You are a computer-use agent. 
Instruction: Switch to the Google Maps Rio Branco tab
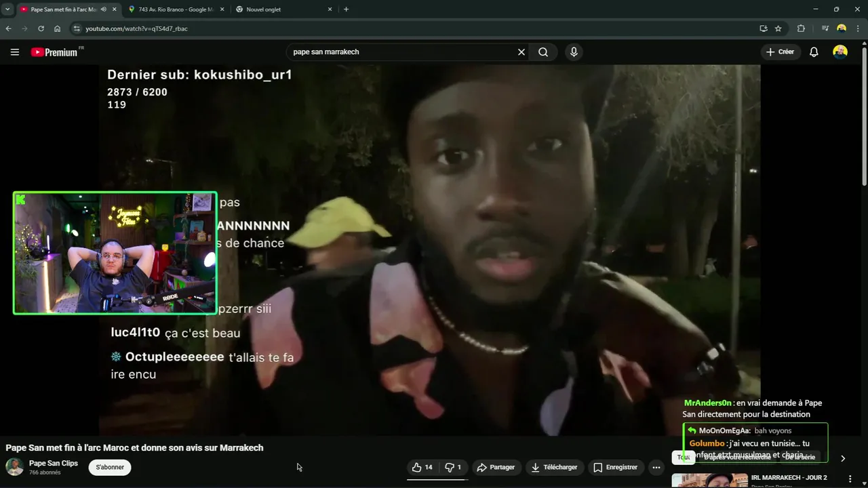(176, 9)
